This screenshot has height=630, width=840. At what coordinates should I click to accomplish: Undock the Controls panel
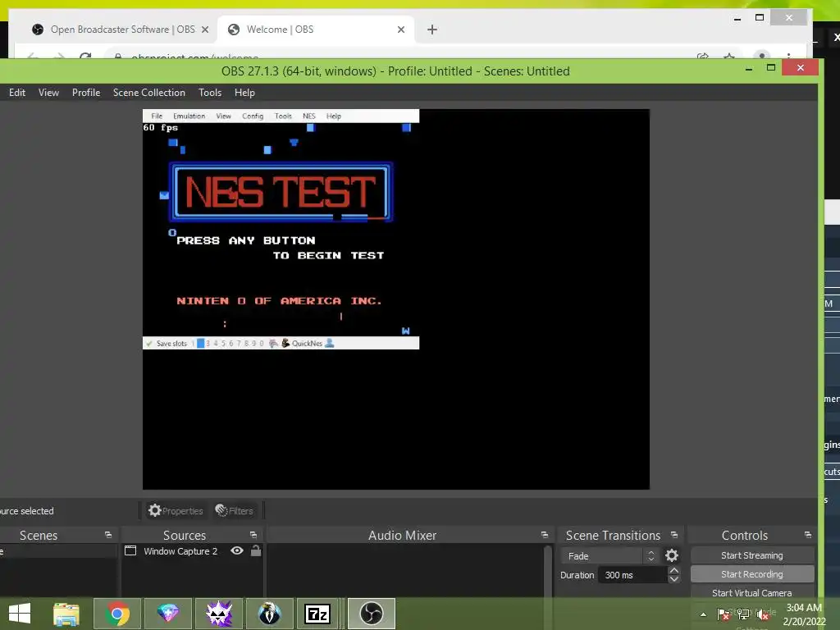pos(808,535)
